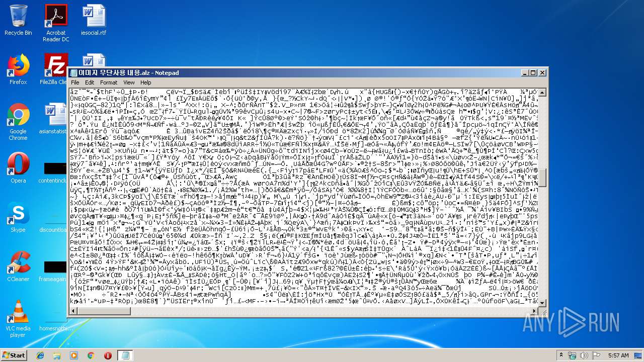Image resolution: width=644 pixels, height=362 pixels.
Task: Click the system clock showing 5:57 AM
Action: point(618,355)
